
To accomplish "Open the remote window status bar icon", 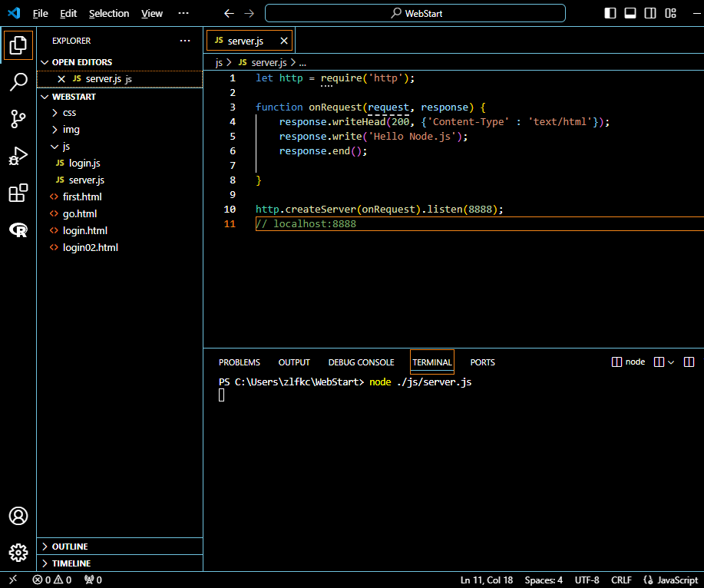I will (13, 580).
